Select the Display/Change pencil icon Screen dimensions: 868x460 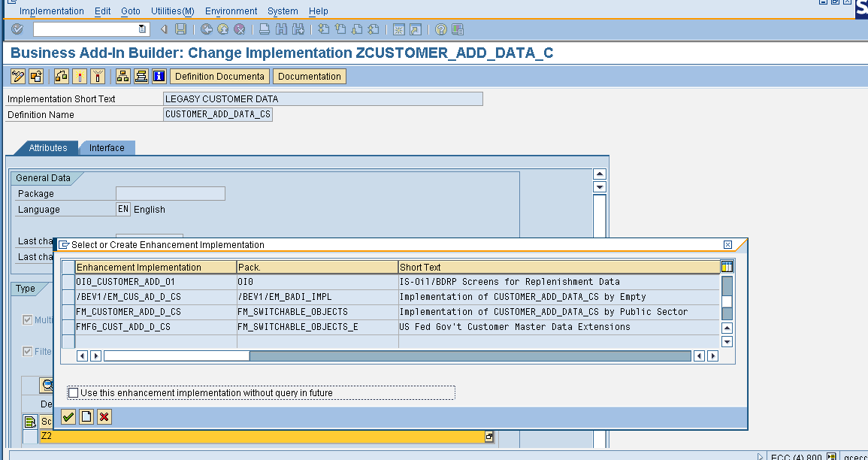pyautogui.click(x=16, y=76)
